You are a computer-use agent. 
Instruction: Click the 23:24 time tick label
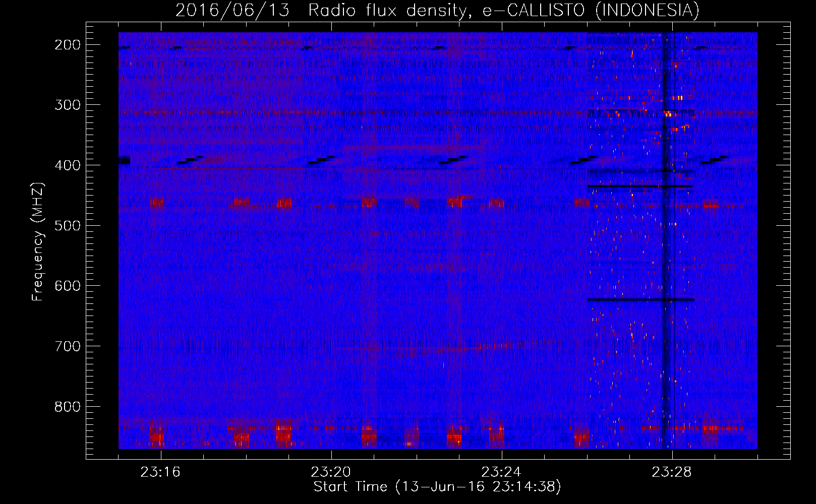tap(501, 472)
